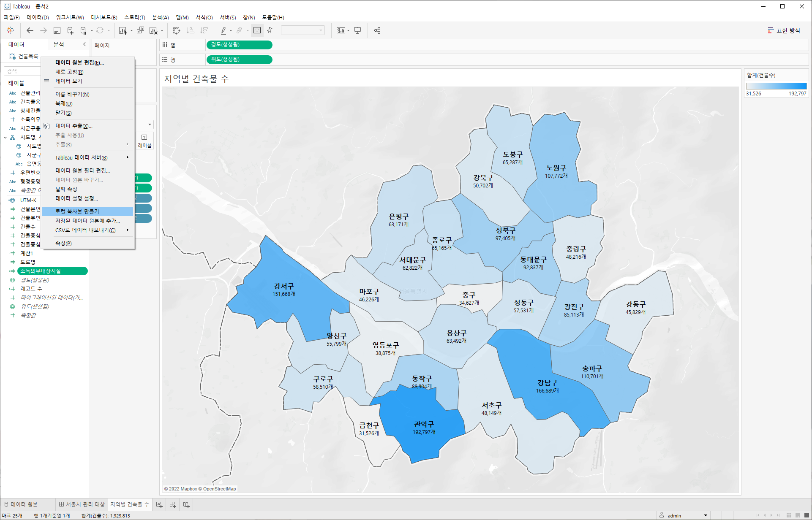Click the 경도(생성됨) pill on columns shelf

(239, 45)
